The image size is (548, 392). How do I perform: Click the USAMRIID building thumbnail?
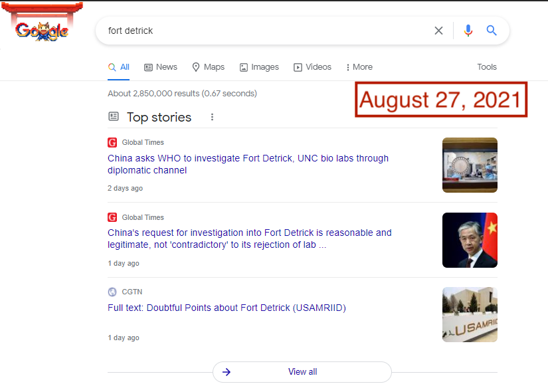pyautogui.click(x=470, y=314)
